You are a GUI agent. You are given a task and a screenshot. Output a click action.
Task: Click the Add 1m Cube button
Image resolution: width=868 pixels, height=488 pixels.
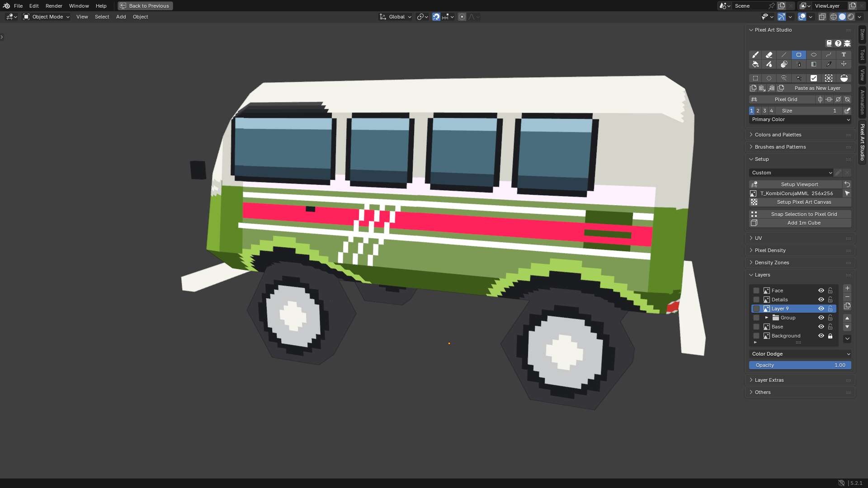click(x=800, y=223)
